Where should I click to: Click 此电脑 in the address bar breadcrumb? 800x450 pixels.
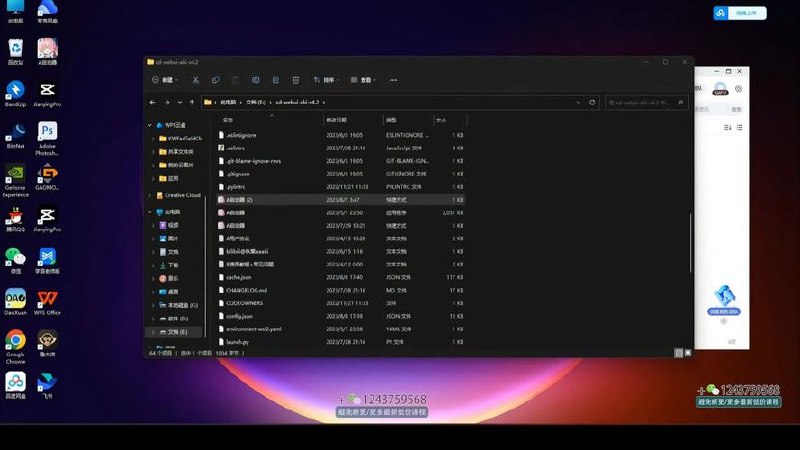pyautogui.click(x=228, y=103)
